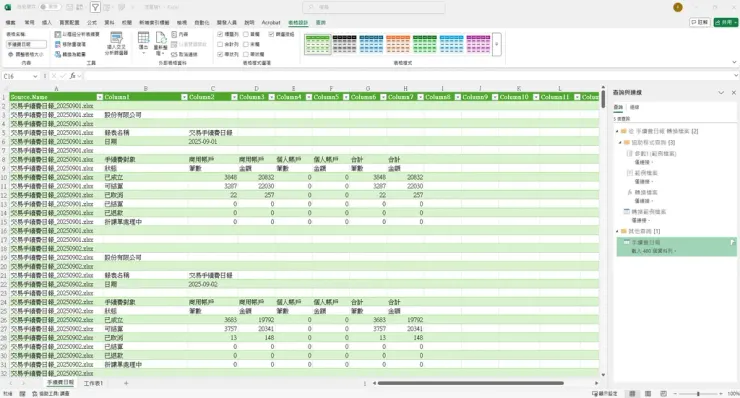Toggle the 篩選按鈕 filter button checkbox

pyautogui.click(x=271, y=34)
